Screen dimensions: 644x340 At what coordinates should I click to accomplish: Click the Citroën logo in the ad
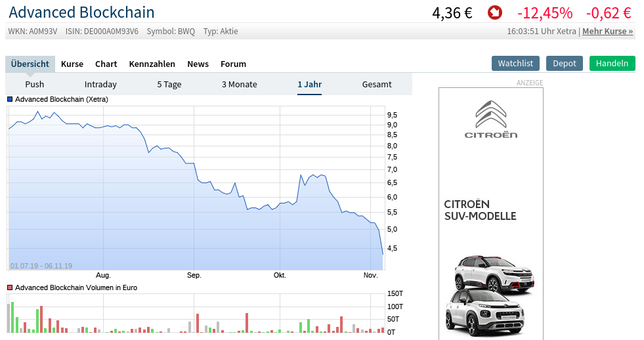click(x=491, y=119)
